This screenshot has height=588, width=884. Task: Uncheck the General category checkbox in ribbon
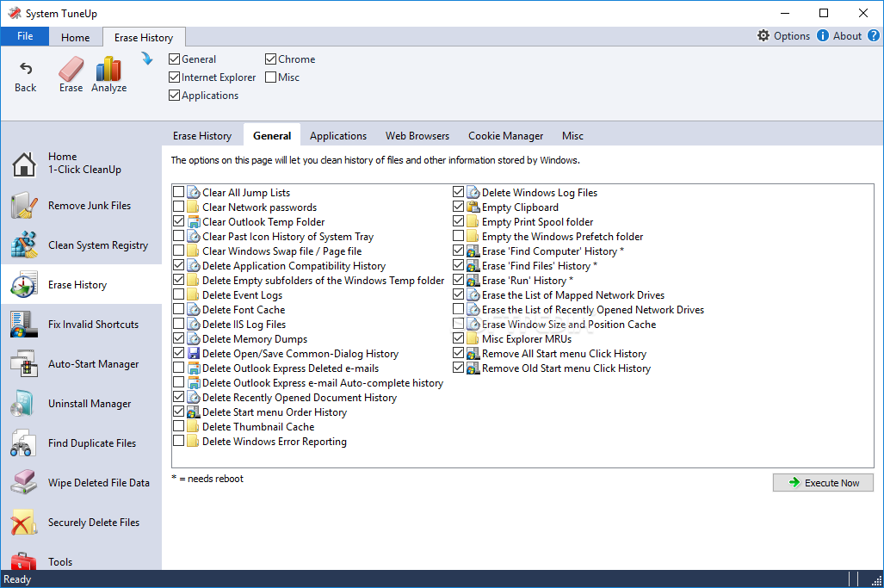(174, 59)
